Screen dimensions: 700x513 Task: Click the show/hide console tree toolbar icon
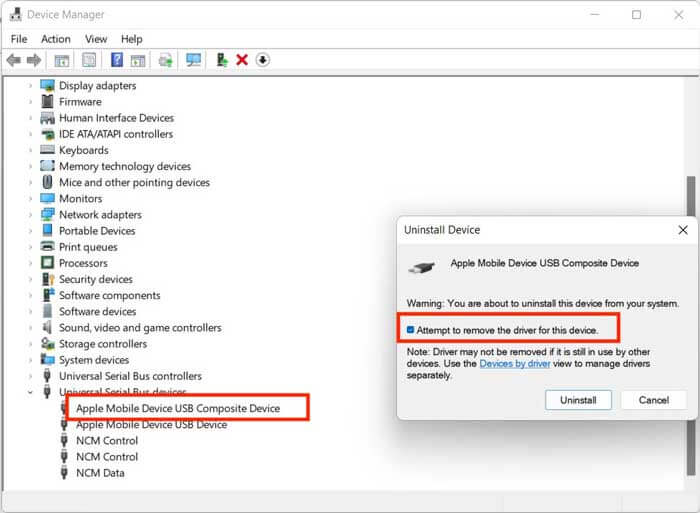tap(62, 60)
